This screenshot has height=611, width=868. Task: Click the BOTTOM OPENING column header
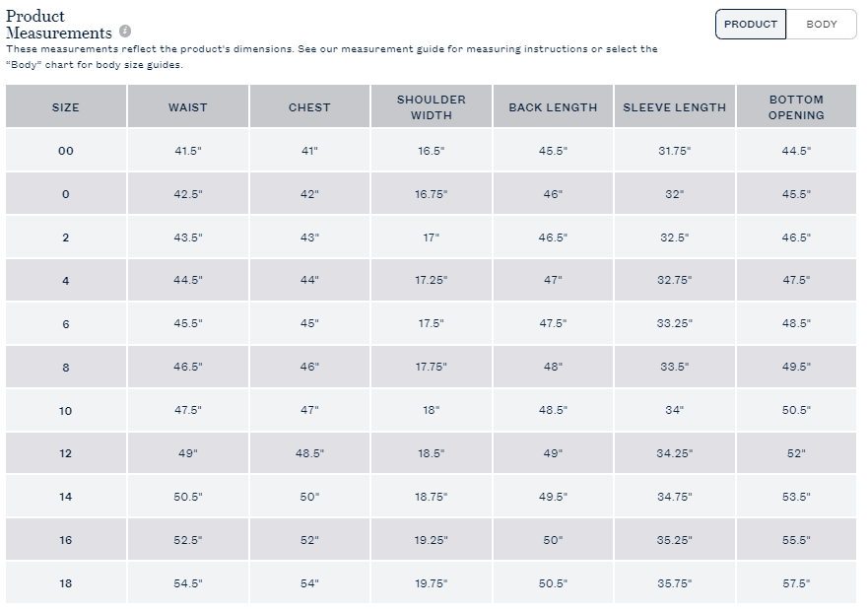click(x=796, y=107)
